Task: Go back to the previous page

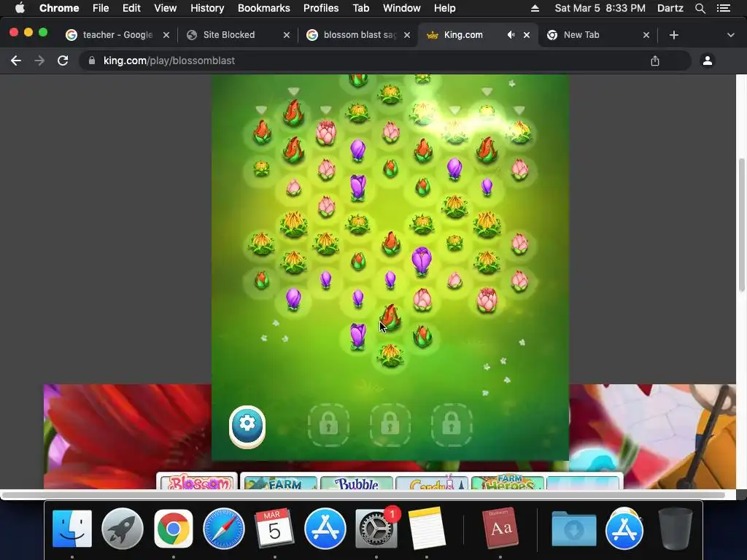Action: coord(16,61)
